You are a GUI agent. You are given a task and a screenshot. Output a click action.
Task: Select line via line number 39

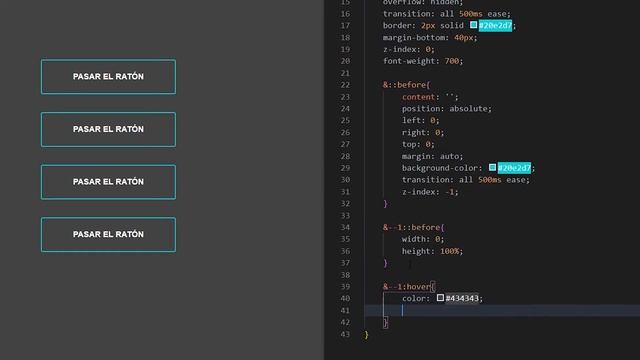(345, 287)
